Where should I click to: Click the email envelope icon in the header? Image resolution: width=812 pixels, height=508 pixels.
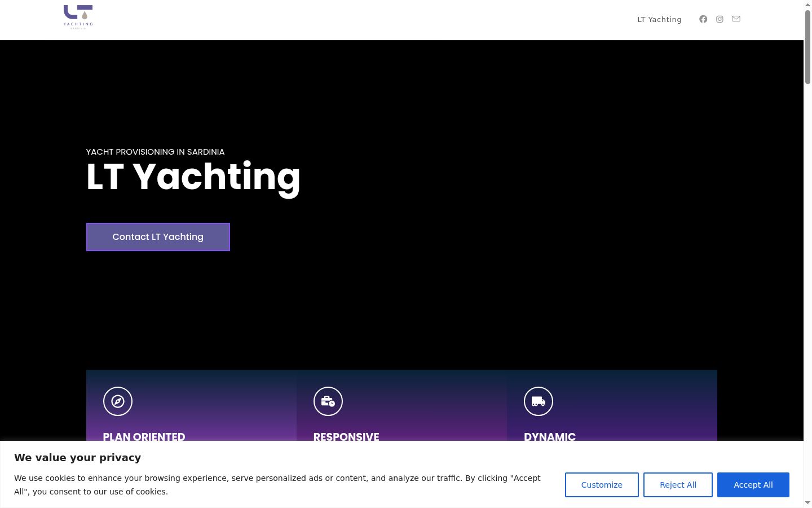(736, 19)
